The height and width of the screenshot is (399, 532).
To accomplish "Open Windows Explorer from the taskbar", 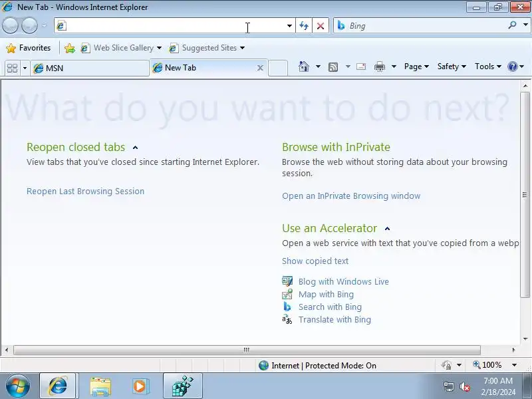I will (x=100, y=386).
